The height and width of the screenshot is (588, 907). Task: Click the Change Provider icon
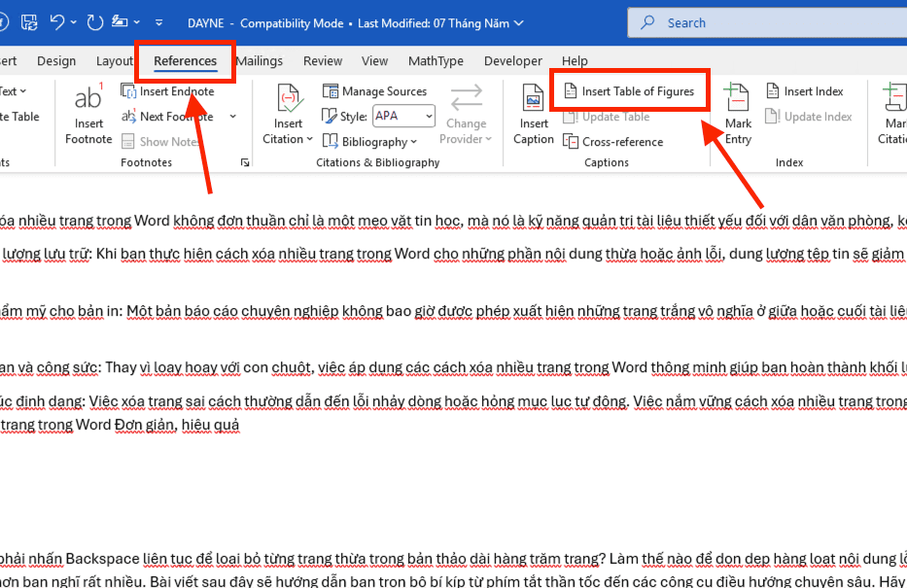[467, 98]
